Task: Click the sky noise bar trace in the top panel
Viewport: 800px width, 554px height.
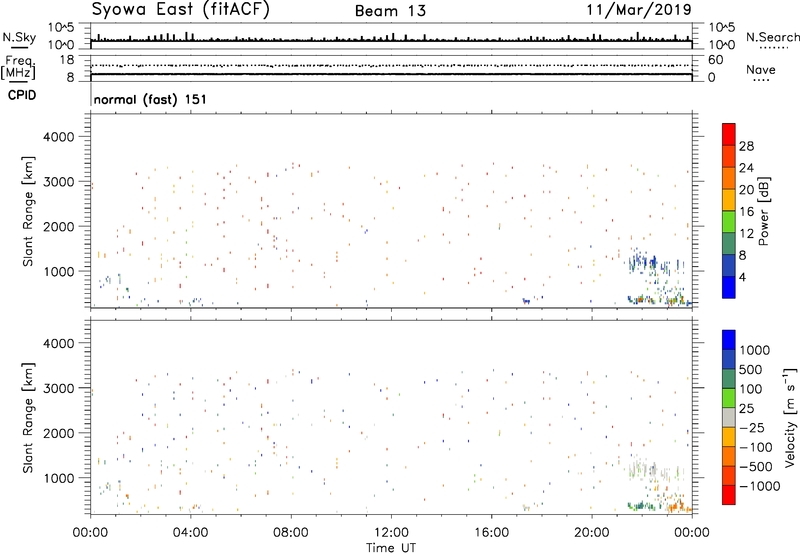Action: pos(391,39)
